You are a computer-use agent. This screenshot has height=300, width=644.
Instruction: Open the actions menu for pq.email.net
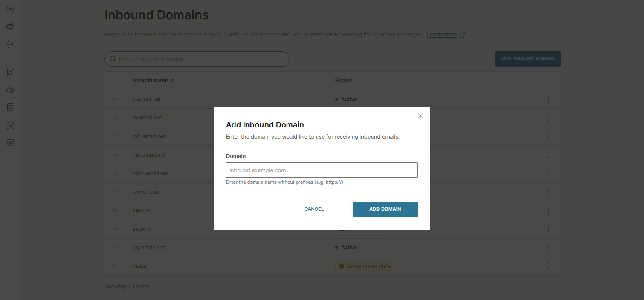(548, 248)
